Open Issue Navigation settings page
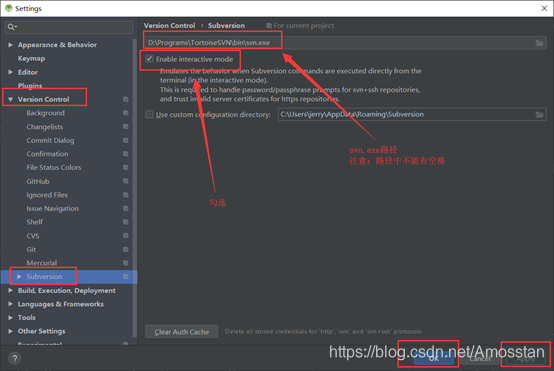The height and width of the screenshot is (371, 554). click(x=53, y=209)
